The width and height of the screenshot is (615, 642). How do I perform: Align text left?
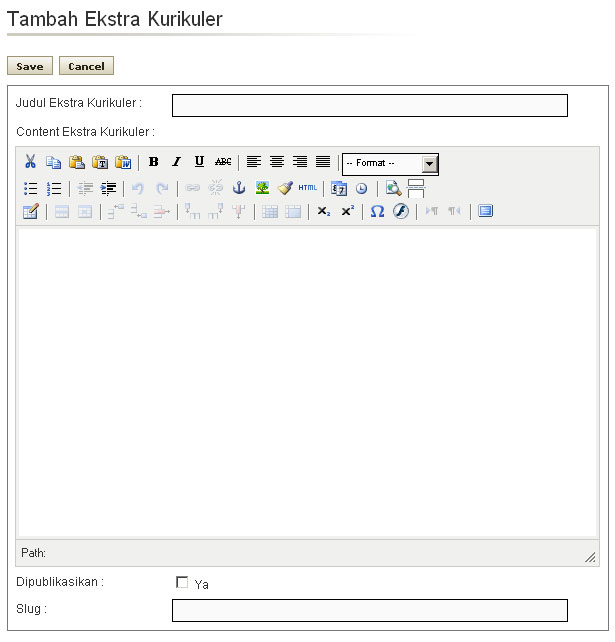point(254,162)
